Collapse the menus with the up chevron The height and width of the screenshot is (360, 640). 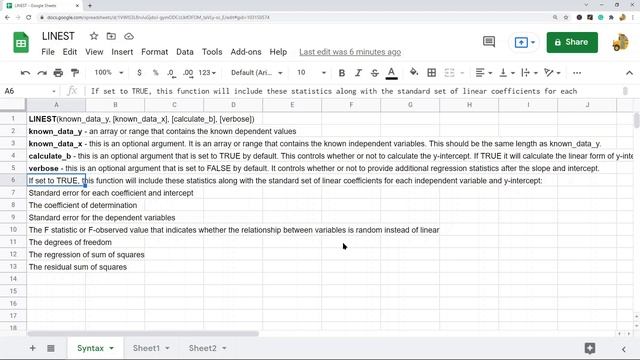pos(629,73)
